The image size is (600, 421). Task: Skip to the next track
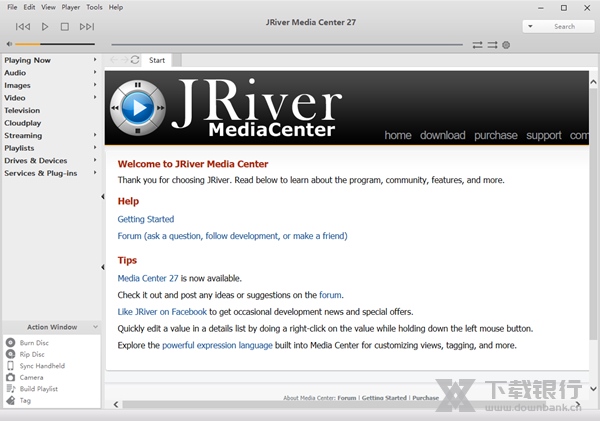(87, 27)
